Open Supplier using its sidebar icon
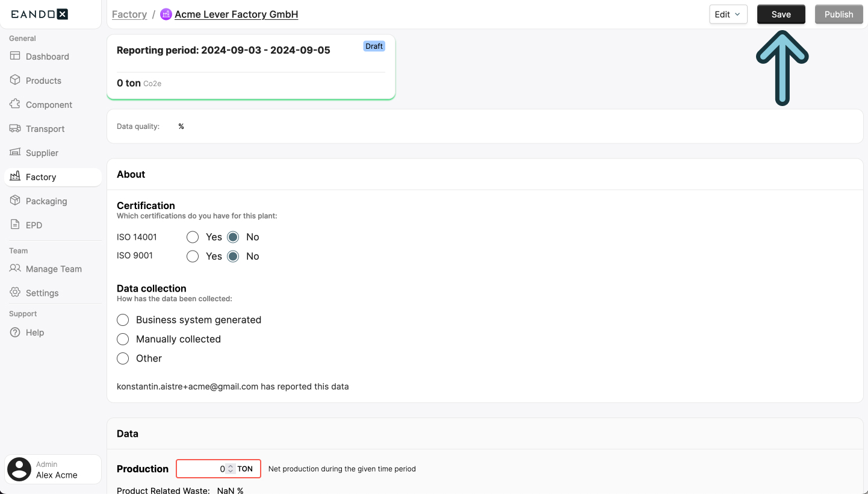Viewport: 868px width, 494px height. point(15,152)
